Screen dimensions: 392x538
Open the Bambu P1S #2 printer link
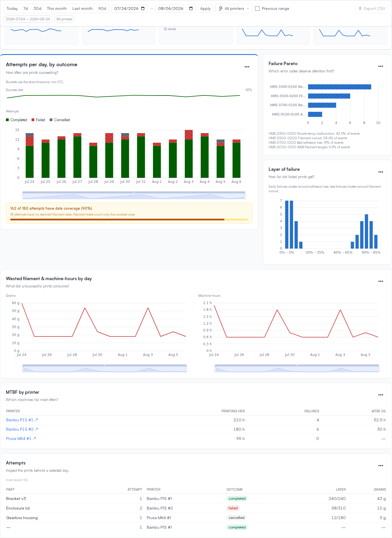click(x=22, y=429)
